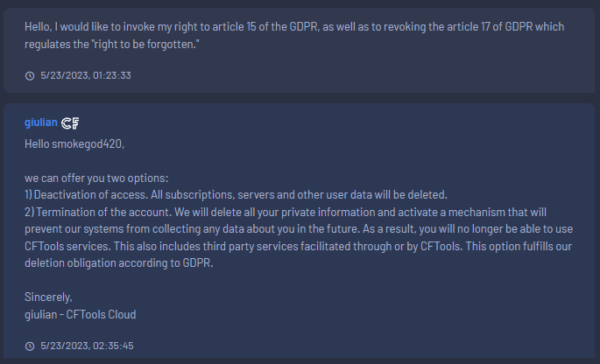Click the clock icon beside 02:35:45 timestamp

coord(30,346)
